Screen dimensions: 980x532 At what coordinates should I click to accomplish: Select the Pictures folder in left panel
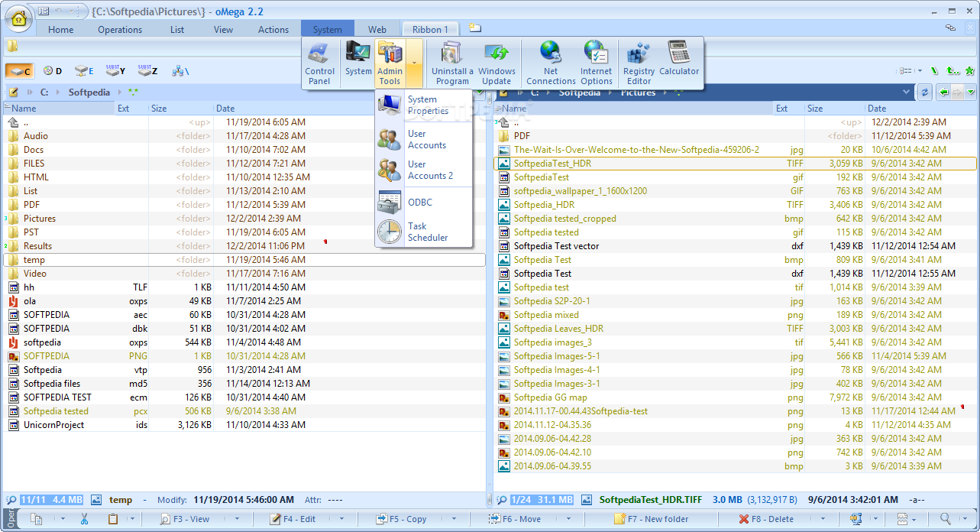(244, 219)
